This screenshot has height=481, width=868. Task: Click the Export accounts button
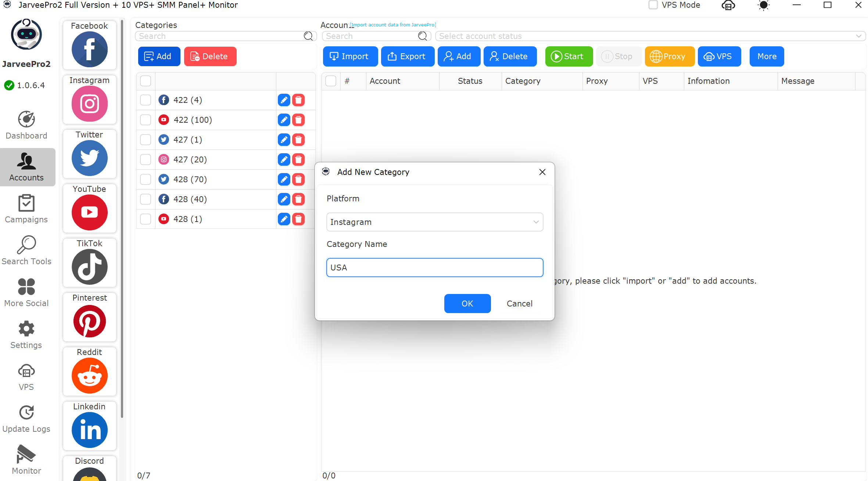[408, 56]
